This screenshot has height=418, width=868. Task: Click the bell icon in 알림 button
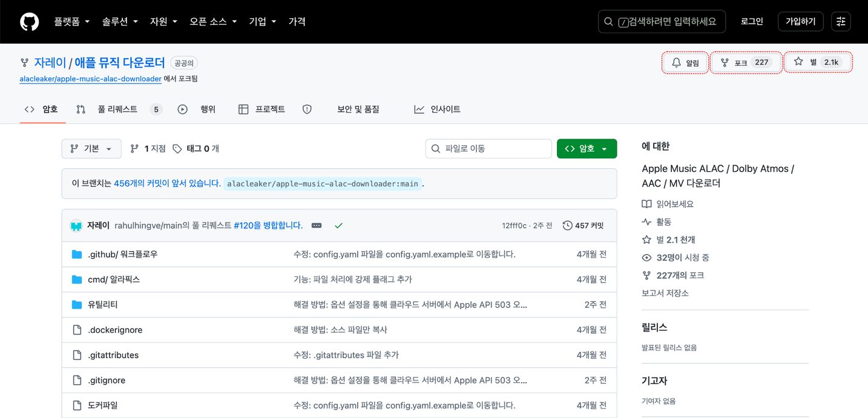pyautogui.click(x=676, y=62)
